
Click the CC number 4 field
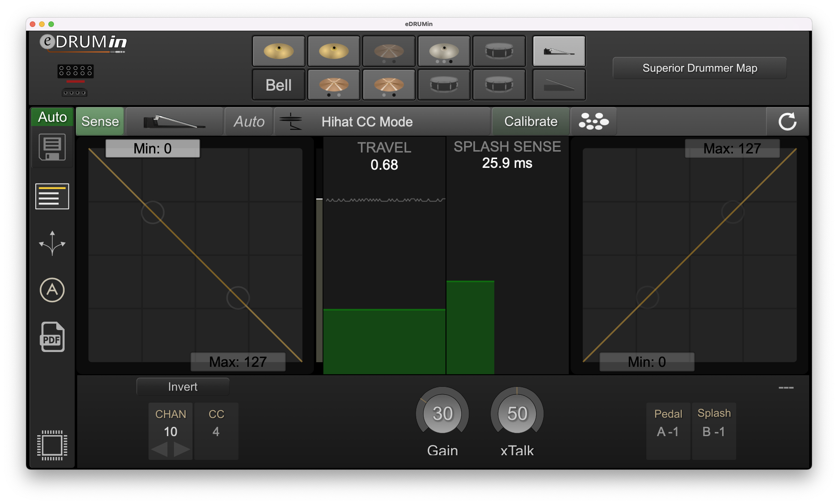coord(216,431)
